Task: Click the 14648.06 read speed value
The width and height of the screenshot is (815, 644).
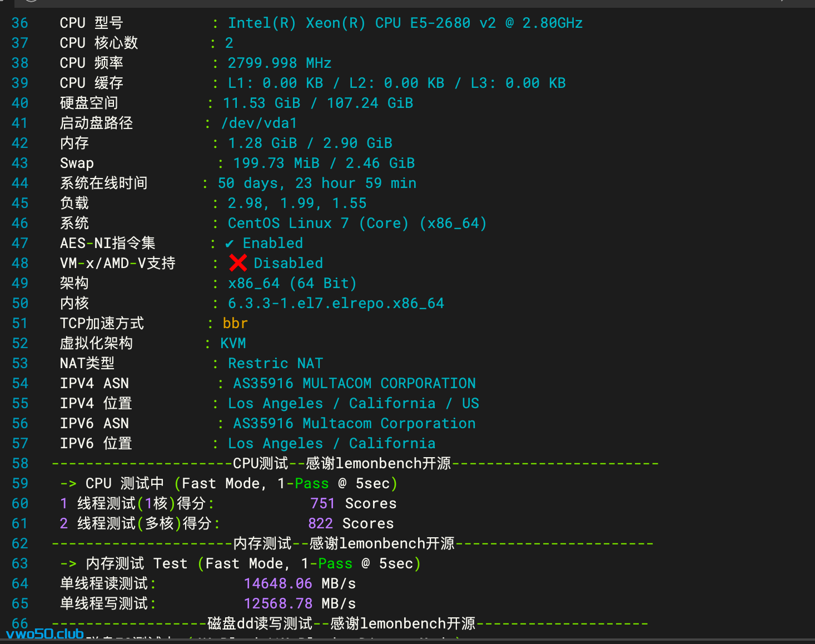Action: 278,584
